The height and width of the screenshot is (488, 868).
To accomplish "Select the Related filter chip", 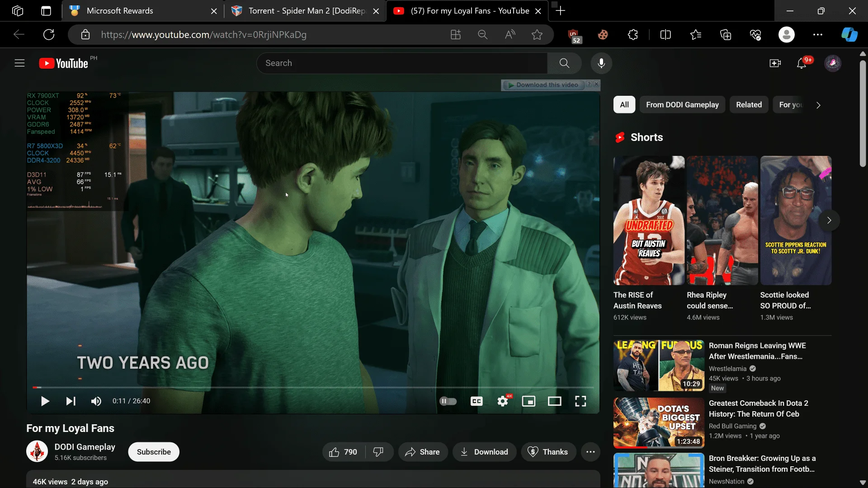I will (x=749, y=105).
